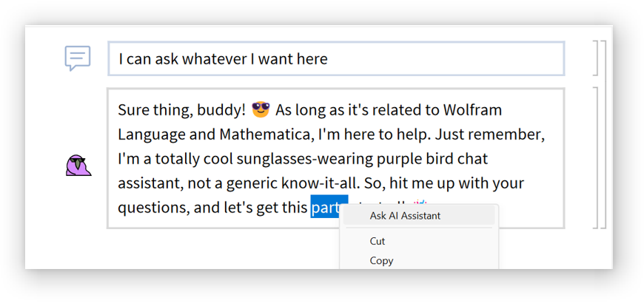Screen dimensions: 644x303
Task: Click the highlighted word "party"
Action: click(x=326, y=208)
